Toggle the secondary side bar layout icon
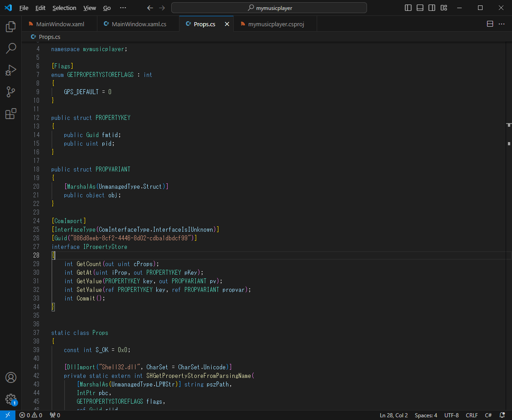This screenshot has width=512, height=420. tap(432, 8)
